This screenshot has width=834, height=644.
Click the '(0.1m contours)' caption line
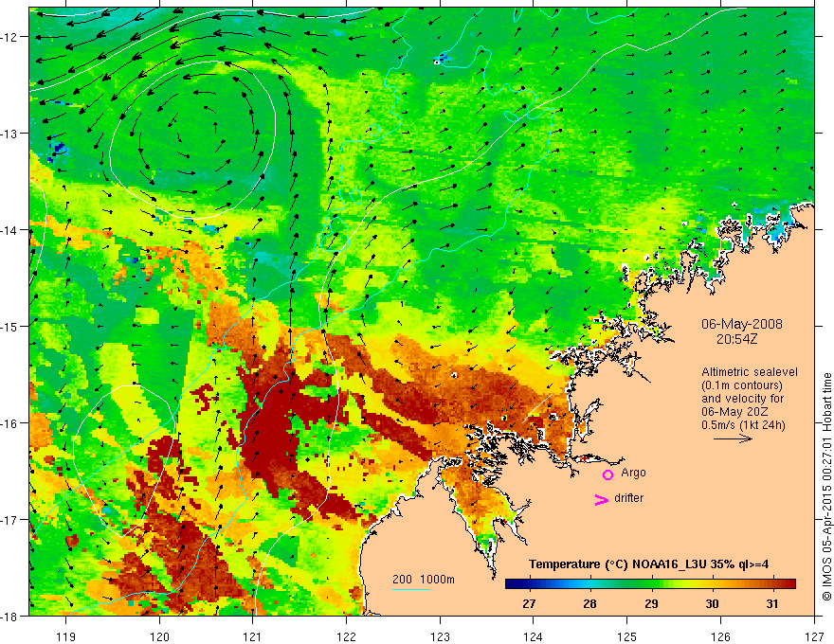click(742, 385)
